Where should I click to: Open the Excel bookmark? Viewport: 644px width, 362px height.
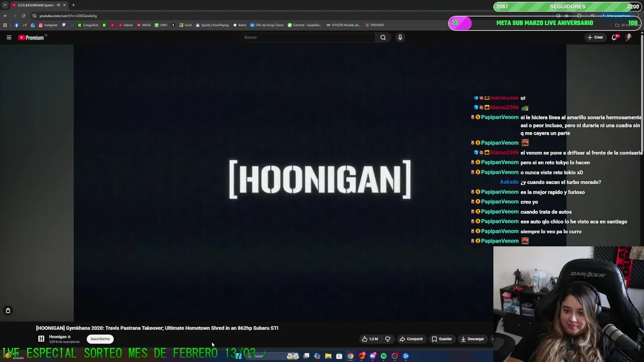pos(186,25)
